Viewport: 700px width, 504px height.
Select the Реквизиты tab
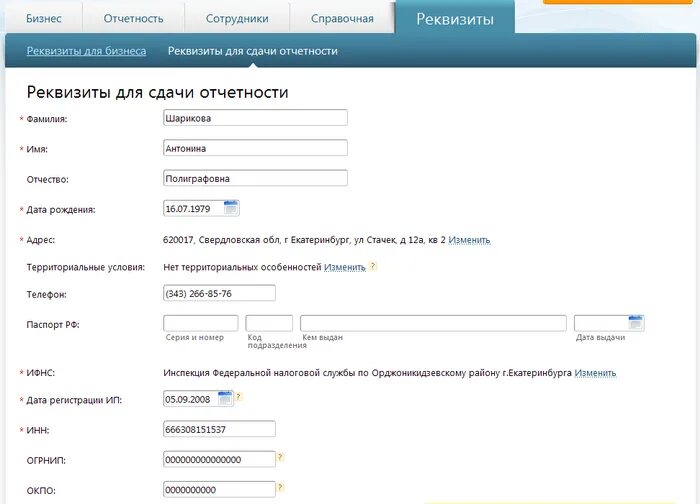455,19
